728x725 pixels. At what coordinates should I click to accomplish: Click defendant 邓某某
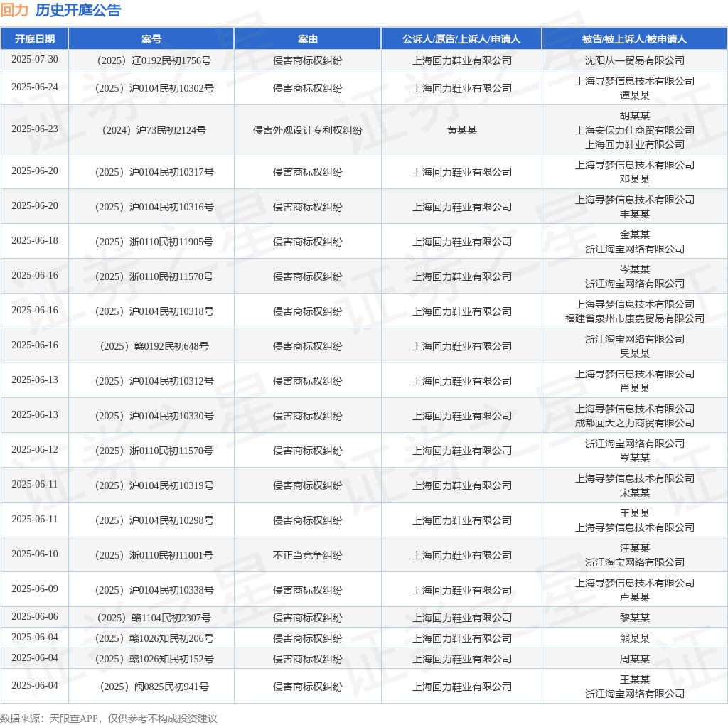635,178
